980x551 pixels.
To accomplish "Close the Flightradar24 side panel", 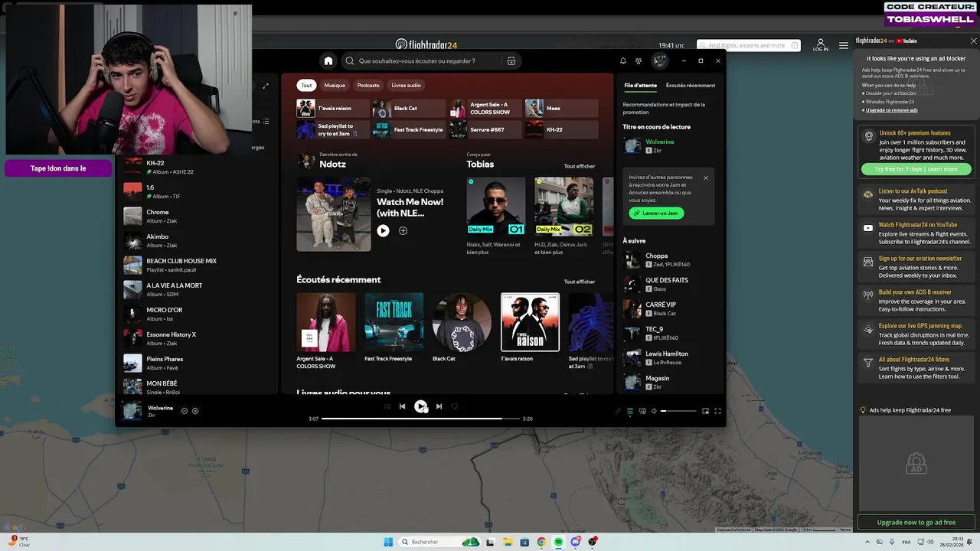I will pyautogui.click(x=973, y=41).
